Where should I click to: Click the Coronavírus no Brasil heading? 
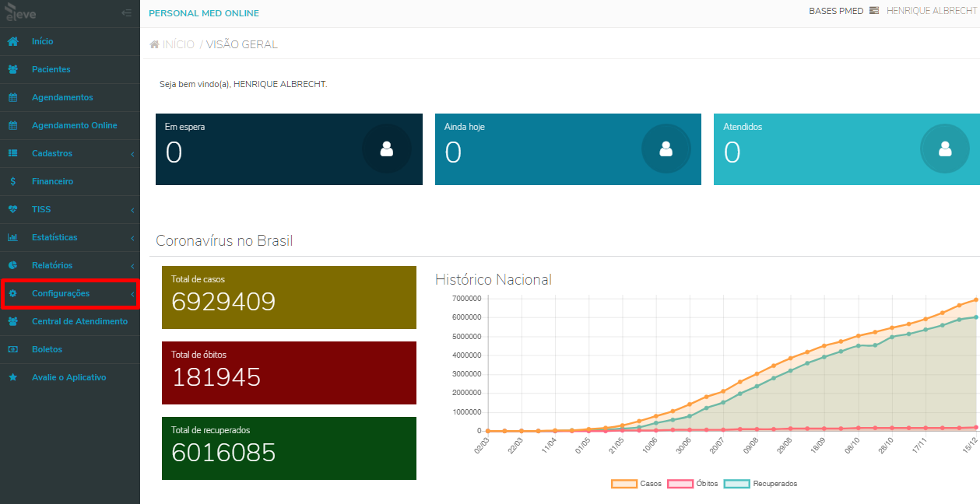[224, 241]
